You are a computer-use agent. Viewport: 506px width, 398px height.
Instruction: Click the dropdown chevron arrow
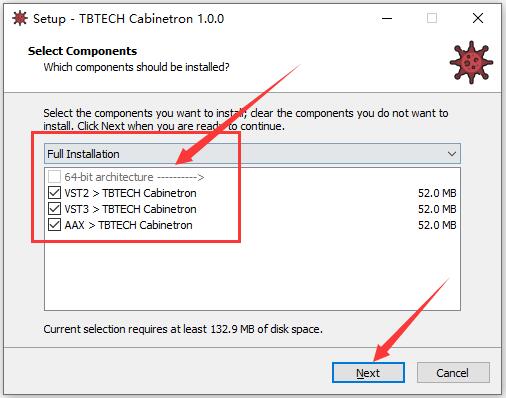tap(452, 154)
